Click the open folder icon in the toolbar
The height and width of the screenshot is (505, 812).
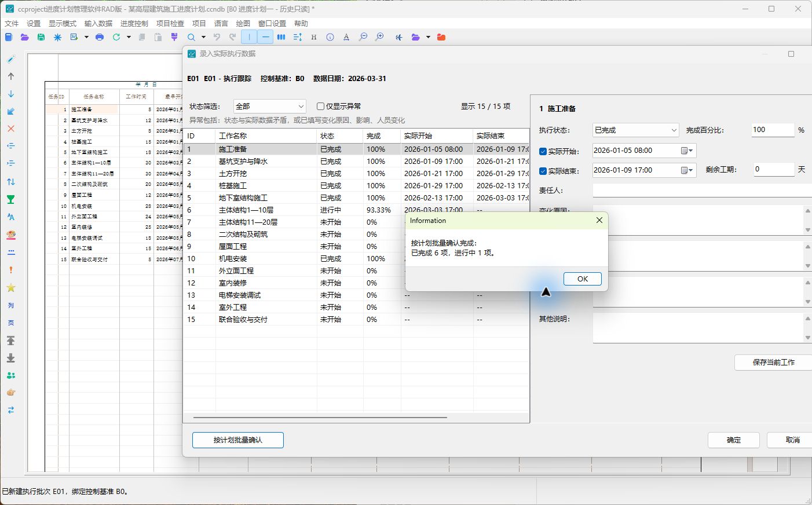tap(24, 37)
